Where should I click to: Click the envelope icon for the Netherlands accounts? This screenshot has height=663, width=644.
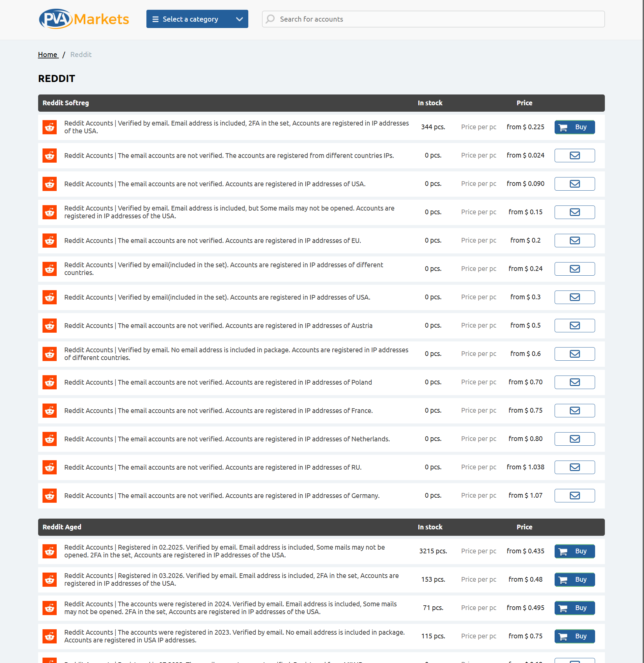574,439
